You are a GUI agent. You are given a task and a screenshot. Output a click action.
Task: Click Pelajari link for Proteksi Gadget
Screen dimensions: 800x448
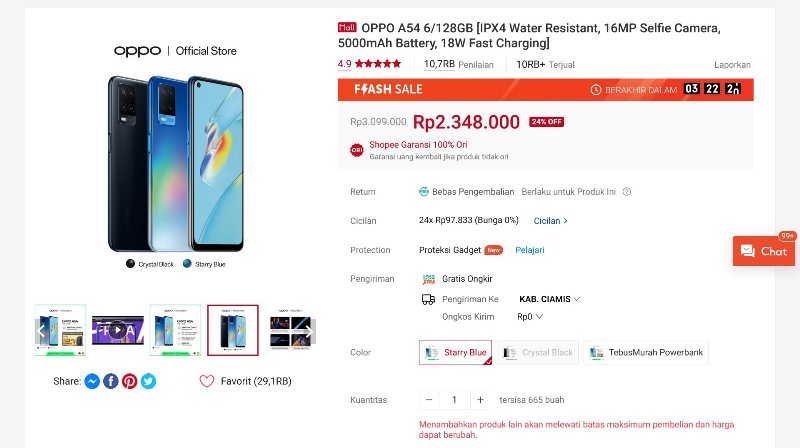(x=530, y=250)
